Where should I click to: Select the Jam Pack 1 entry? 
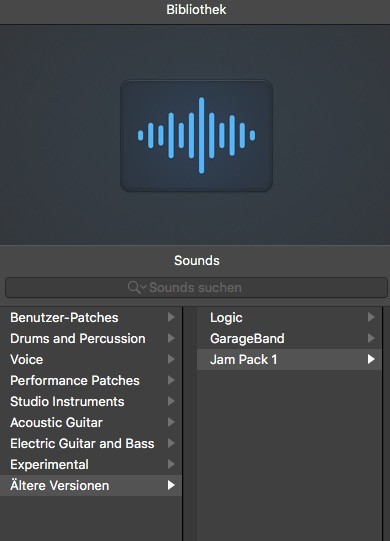point(289,360)
